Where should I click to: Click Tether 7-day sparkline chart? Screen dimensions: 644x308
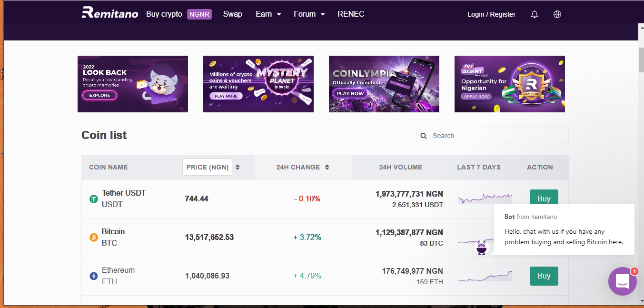(485, 199)
